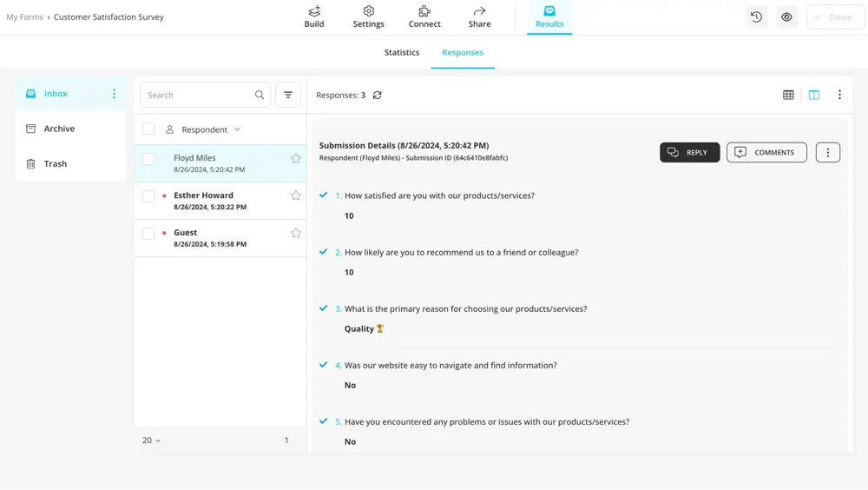Viewport: 868px width, 490px height.
Task: Go to the Build tab
Action: click(x=314, y=17)
